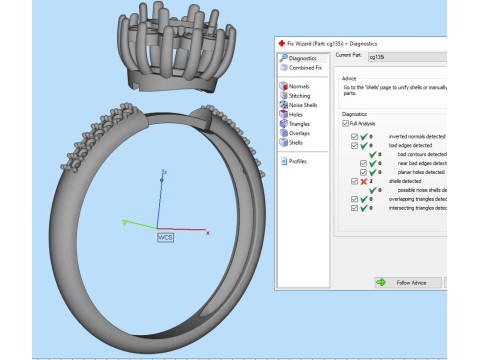The image size is (480, 360).
Task: Toggle the inverted normals detected checkbox
Action: coord(354,137)
